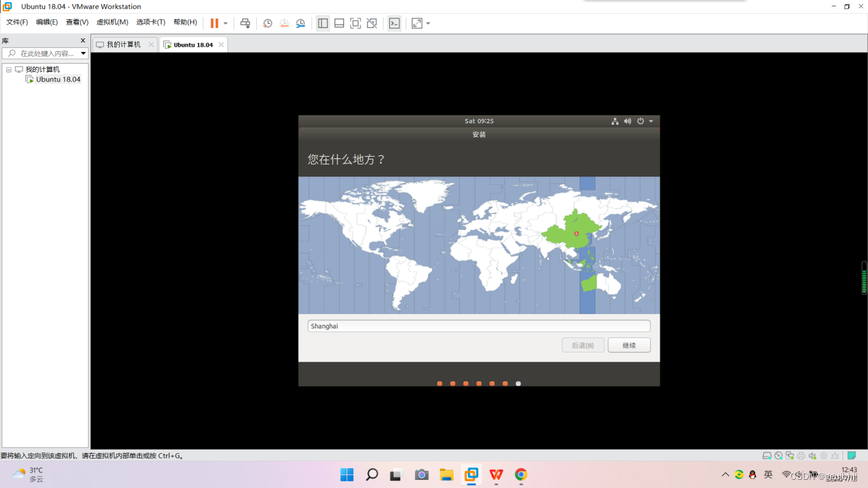
Task: Click the grayed circular device icon in VMware status bar
Action: 823,456
